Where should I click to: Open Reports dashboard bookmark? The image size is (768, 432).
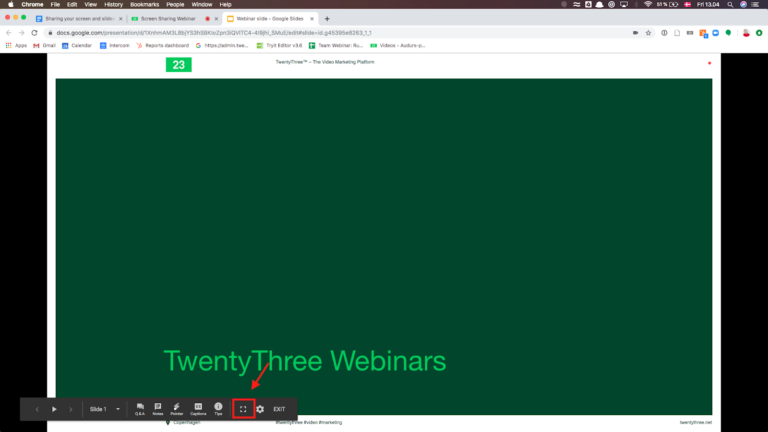pos(163,46)
